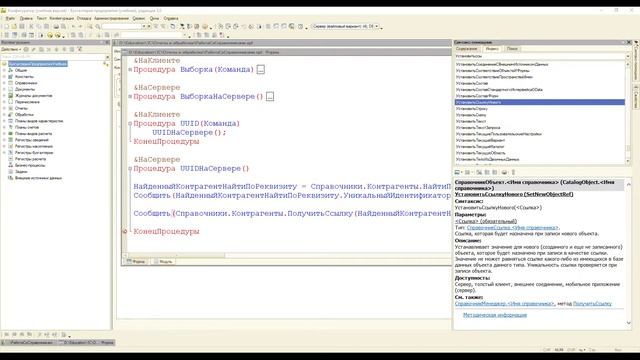Image resolution: width=640 pixels, height=360 pixels.
Task: Expand collapsed Выборка procedure fold marker
Action: tap(130, 70)
